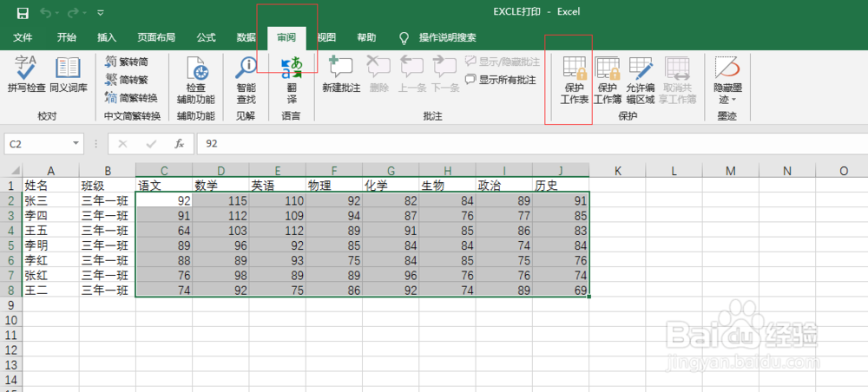Click the 操作说明搜索 search box
868x392 pixels.
[x=447, y=37]
